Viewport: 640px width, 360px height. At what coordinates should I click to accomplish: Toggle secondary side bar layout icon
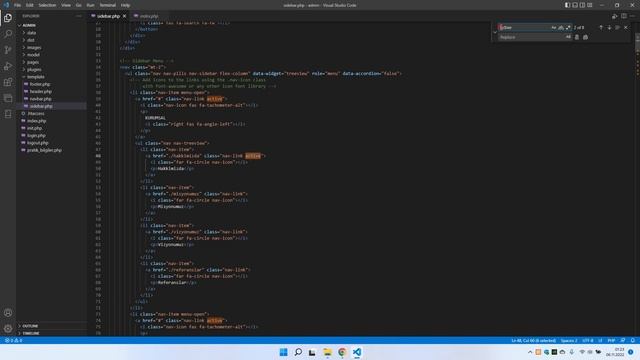coord(582,5)
